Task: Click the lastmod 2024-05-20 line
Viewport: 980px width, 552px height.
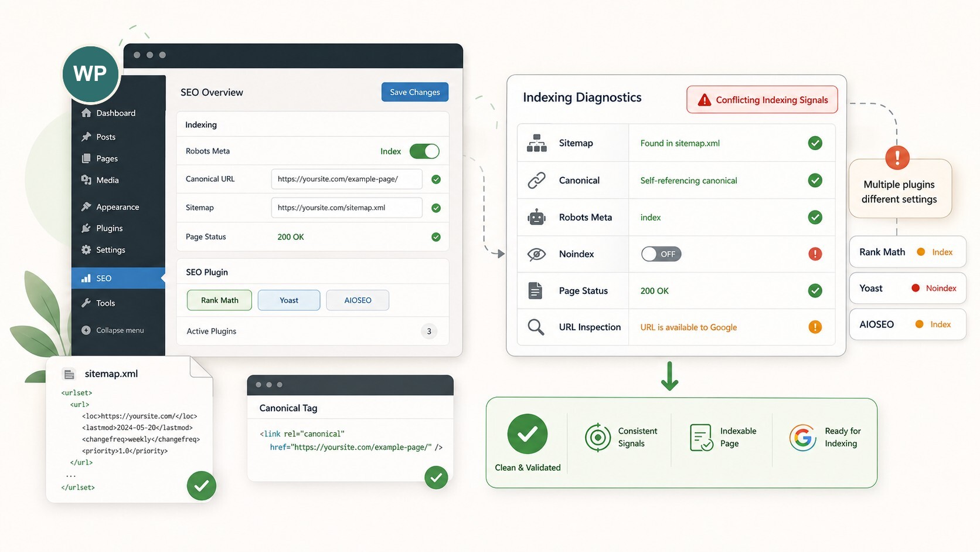Action: tap(137, 428)
